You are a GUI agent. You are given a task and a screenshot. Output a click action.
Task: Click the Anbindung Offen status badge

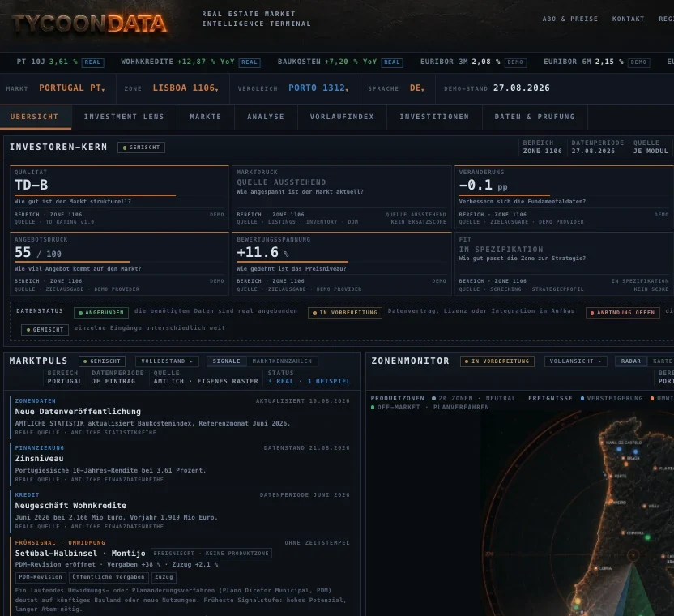622,313
